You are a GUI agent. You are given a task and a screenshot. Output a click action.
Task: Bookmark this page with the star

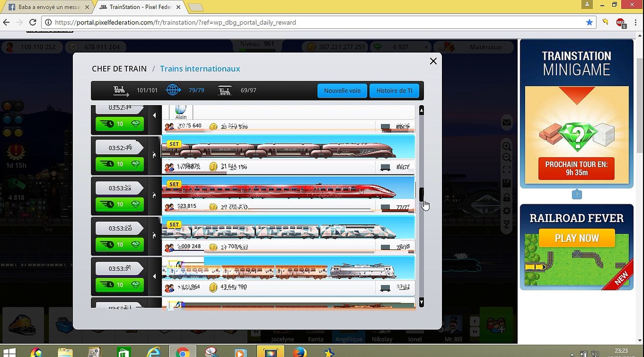click(x=589, y=22)
